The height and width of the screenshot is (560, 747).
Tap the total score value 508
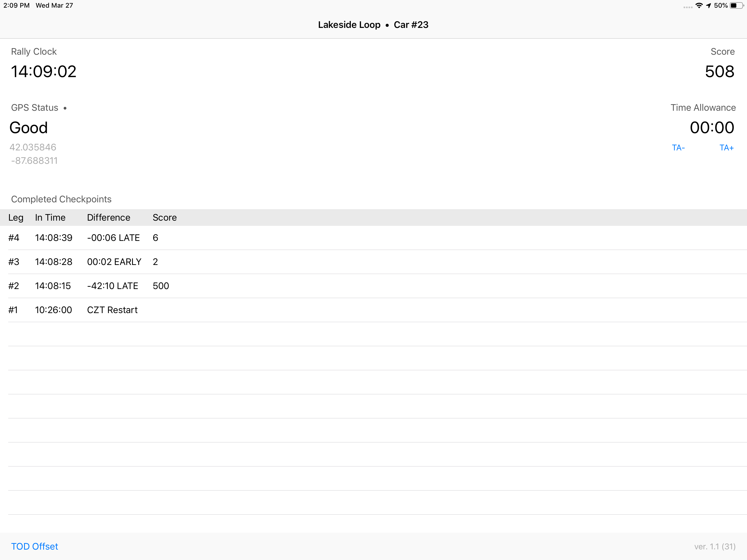pos(719,72)
